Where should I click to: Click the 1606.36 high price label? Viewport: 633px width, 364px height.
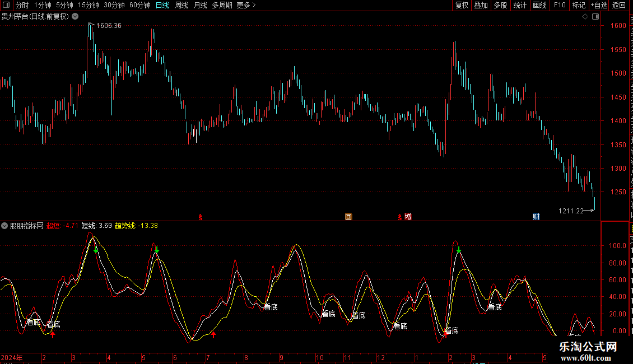(x=109, y=25)
